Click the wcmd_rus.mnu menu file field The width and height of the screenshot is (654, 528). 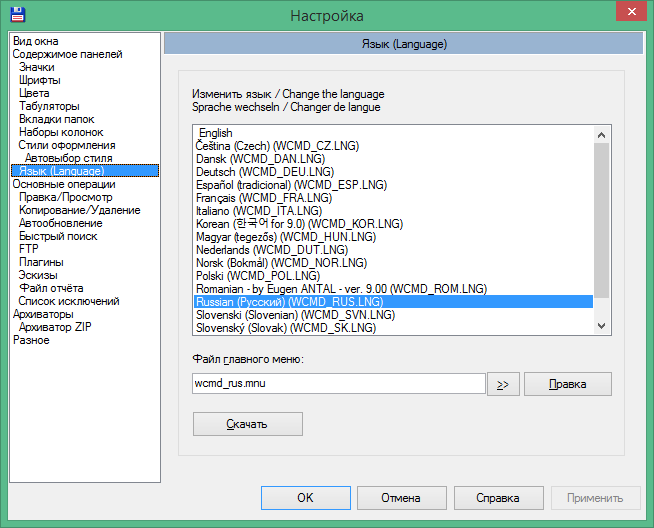[338, 384]
